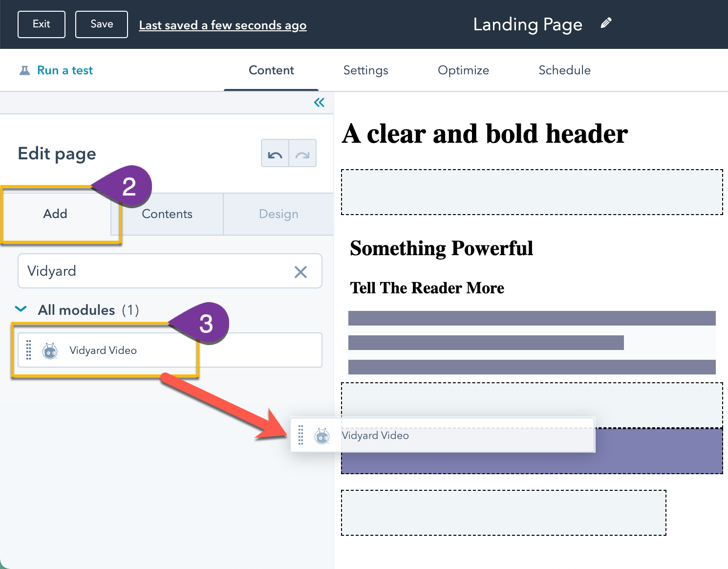Viewport: 728px width, 569px height.
Task: Click the 'Edit page' panel heading
Action: tap(57, 154)
